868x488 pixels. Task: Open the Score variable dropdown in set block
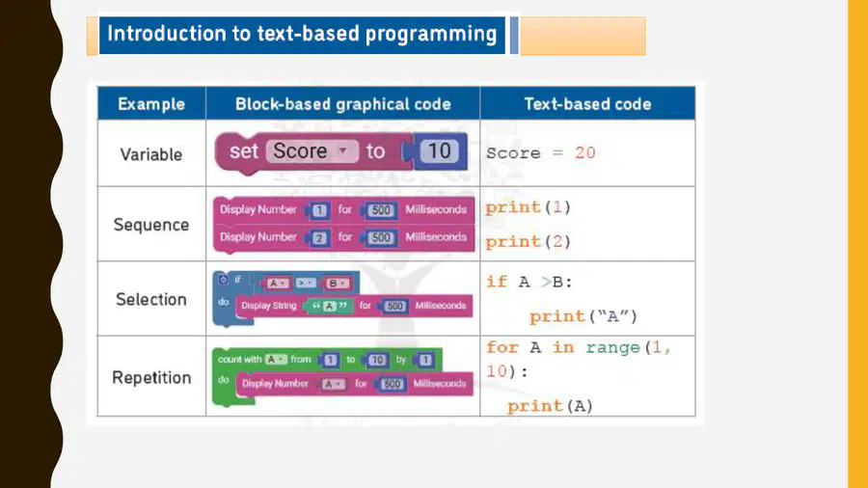[x=312, y=151]
